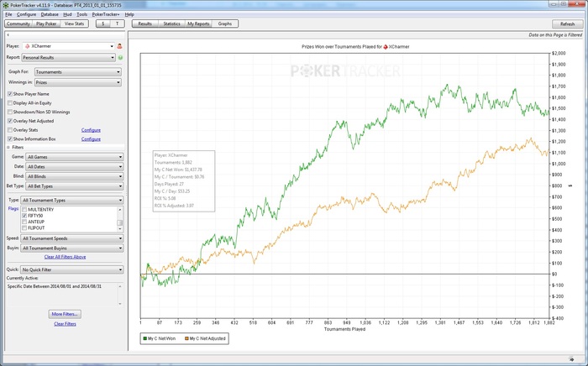Toggle the Show Player Name checkbox

[10, 94]
